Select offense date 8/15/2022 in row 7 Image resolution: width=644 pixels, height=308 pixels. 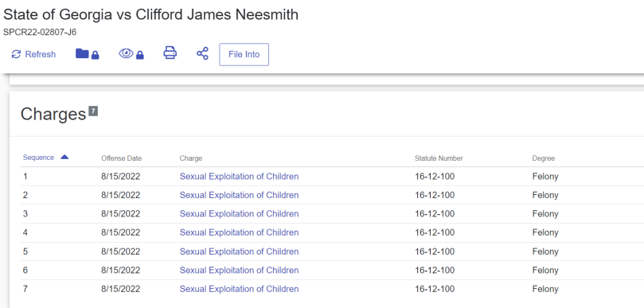[121, 289]
